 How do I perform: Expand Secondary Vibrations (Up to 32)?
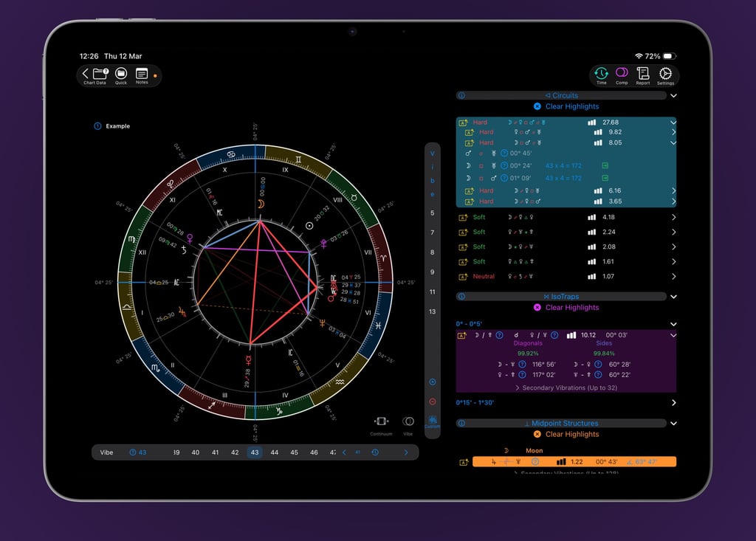566,387
